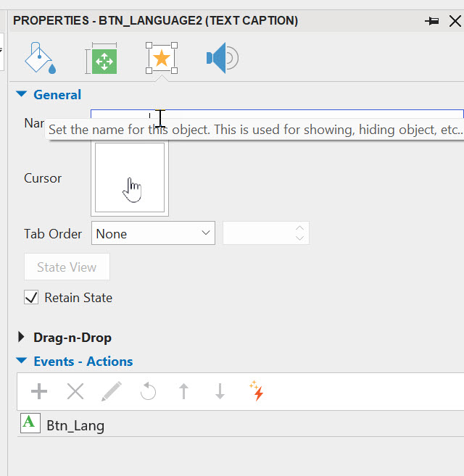The height and width of the screenshot is (476, 464).
Task: Open the Style & Effects paint bucket tab
Action: pos(41,58)
